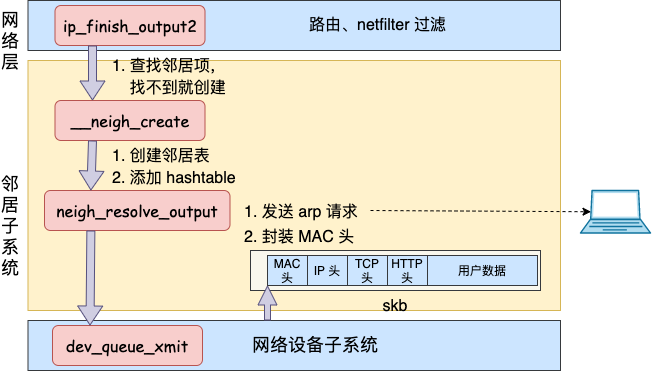Click the dev_queue_xmit box
Viewport: 652px width, 371px height.
click(127, 346)
